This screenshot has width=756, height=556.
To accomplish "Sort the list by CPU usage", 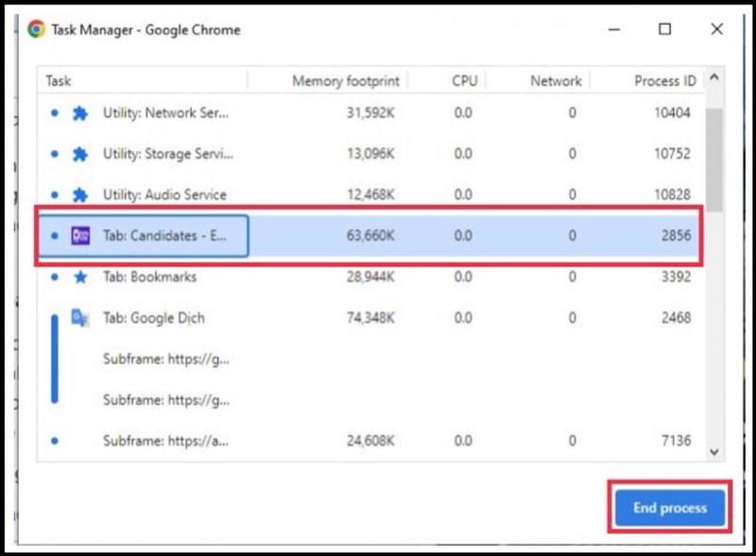I will 460,80.
